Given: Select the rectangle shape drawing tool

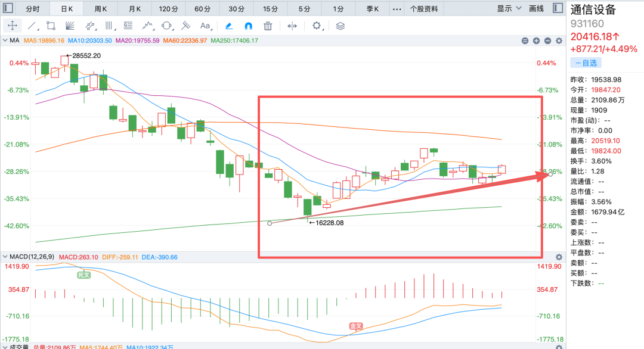Looking at the screenshot, I should (x=51, y=26).
